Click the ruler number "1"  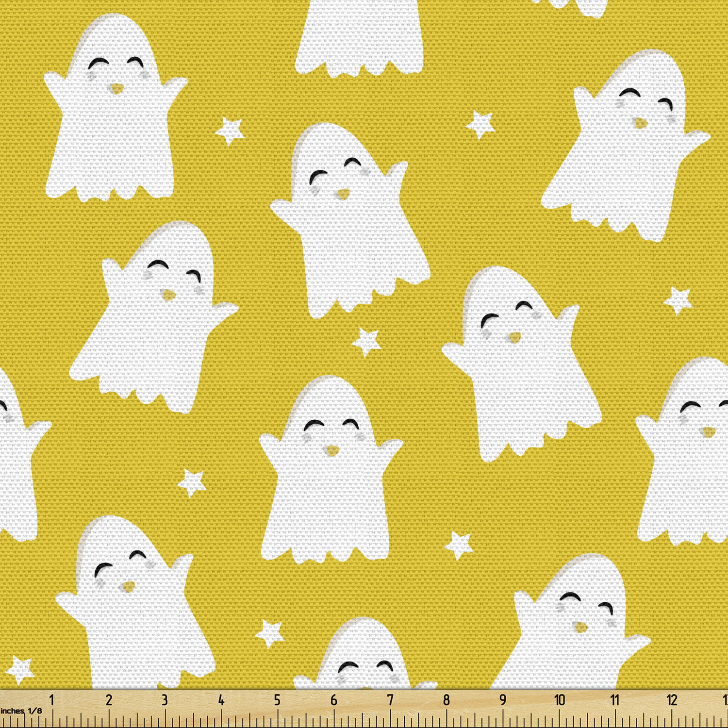tap(52, 700)
